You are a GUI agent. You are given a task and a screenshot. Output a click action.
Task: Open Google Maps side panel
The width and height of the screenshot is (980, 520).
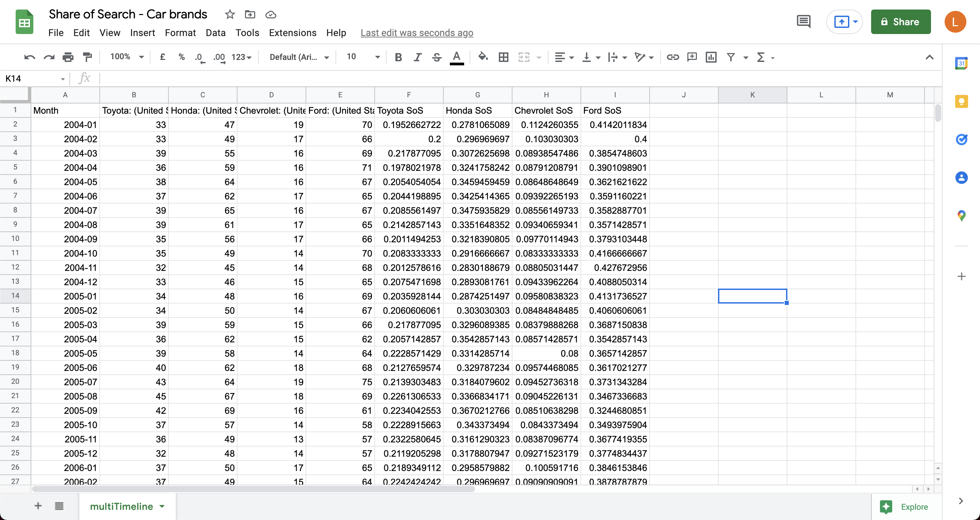tap(961, 216)
